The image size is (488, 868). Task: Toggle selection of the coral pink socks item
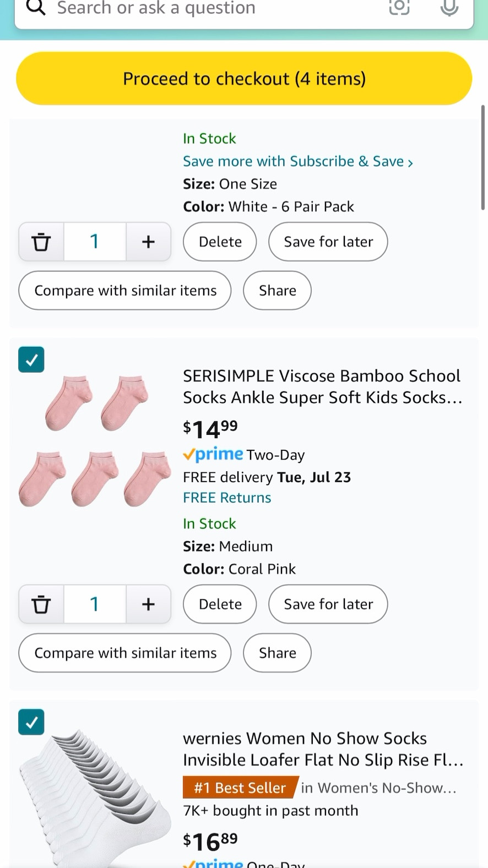(x=31, y=359)
